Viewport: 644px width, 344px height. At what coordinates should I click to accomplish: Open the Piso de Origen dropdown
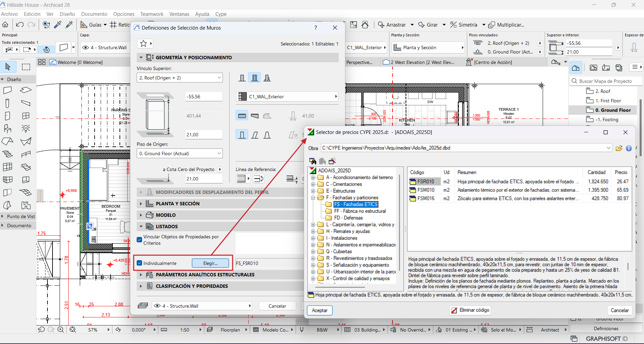pos(180,153)
